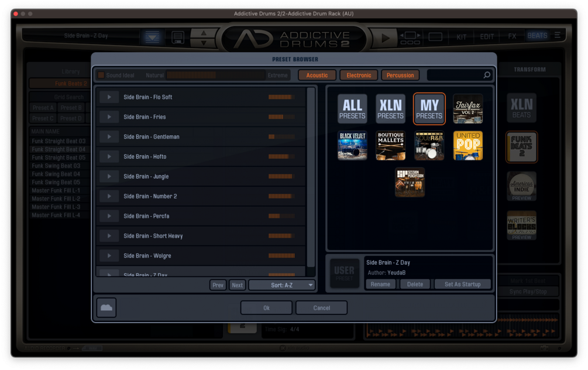Image resolution: width=588 pixels, height=370 pixels.
Task: Toggle the Electronic filter
Action: (359, 76)
